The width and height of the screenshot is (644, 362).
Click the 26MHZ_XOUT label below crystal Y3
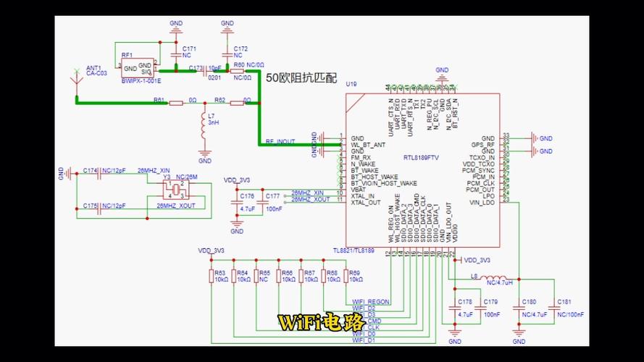tap(176, 206)
